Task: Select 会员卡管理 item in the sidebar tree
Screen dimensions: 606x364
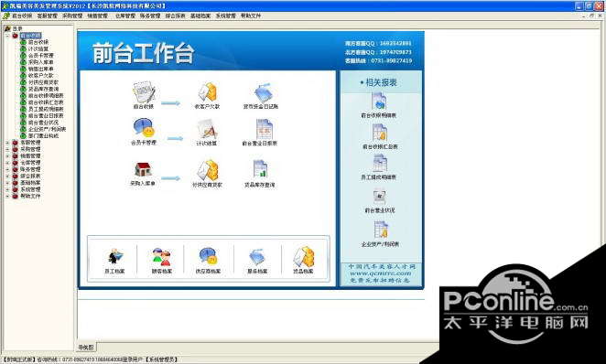Action: coord(40,56)
